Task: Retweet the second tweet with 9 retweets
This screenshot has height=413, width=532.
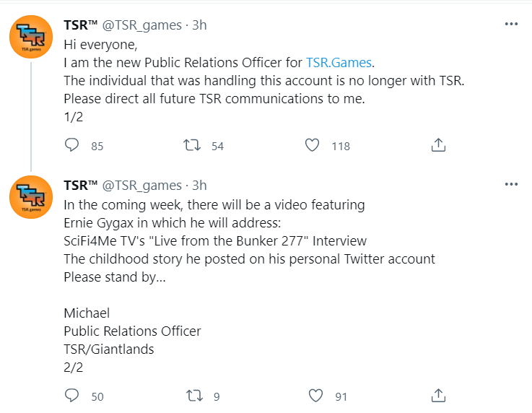Action: point(192,396)
